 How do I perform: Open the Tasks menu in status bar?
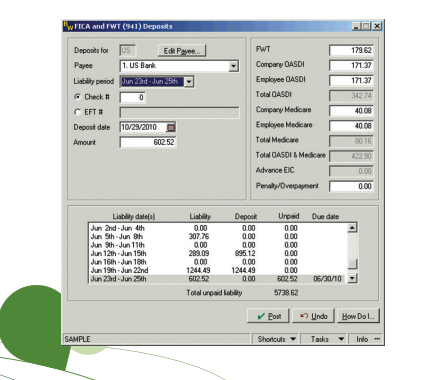324,339
